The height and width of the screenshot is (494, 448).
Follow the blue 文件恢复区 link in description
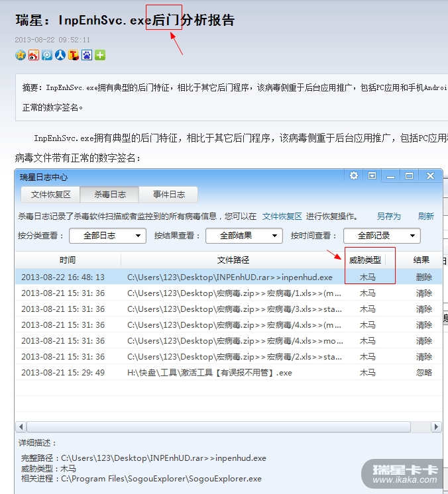tap(282, 217)
